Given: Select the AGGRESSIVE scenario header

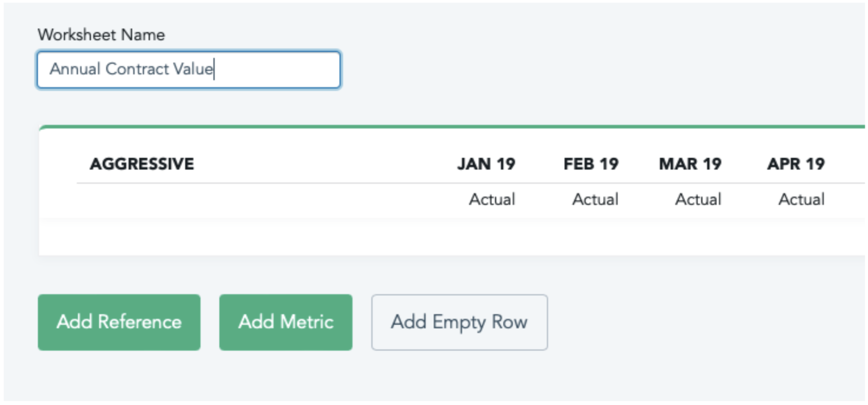Looking at the screenshot, I should click(142, 164).
